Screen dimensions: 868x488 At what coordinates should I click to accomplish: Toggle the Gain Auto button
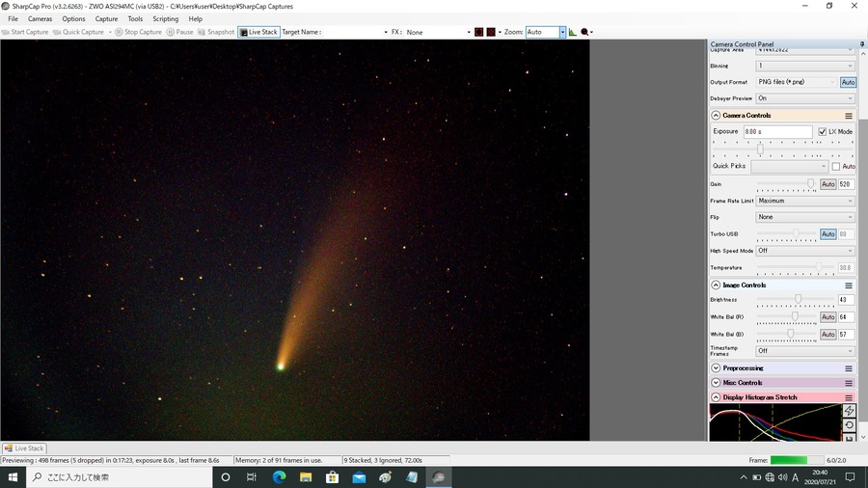coord(827,184)
